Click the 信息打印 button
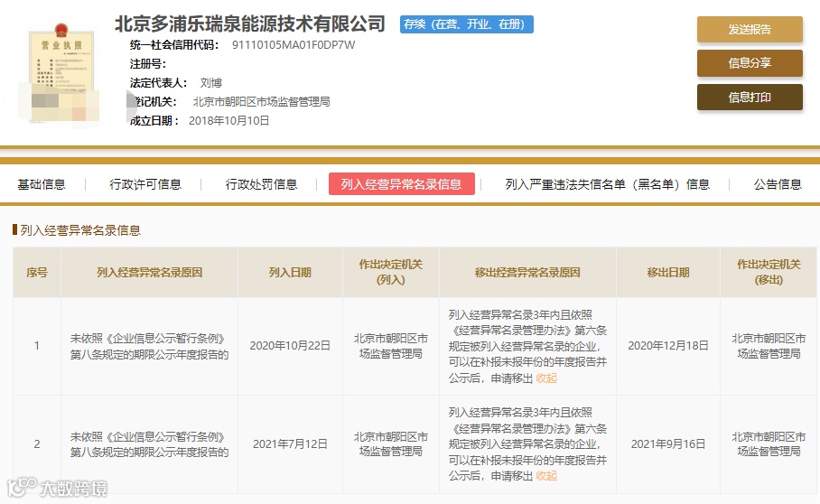The image size is (820, 504). (x=750, y=98)
